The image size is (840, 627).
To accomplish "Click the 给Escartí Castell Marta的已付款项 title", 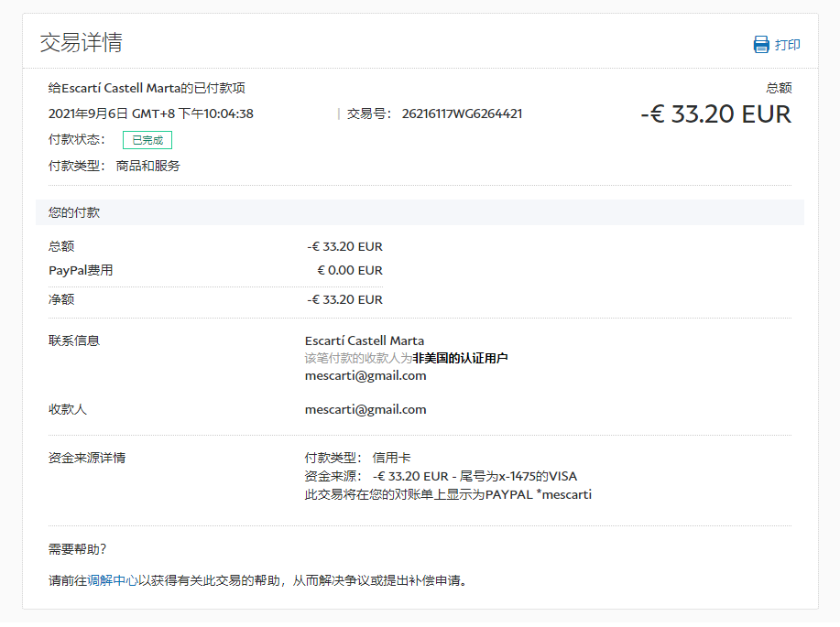I will tap(147, 88).
